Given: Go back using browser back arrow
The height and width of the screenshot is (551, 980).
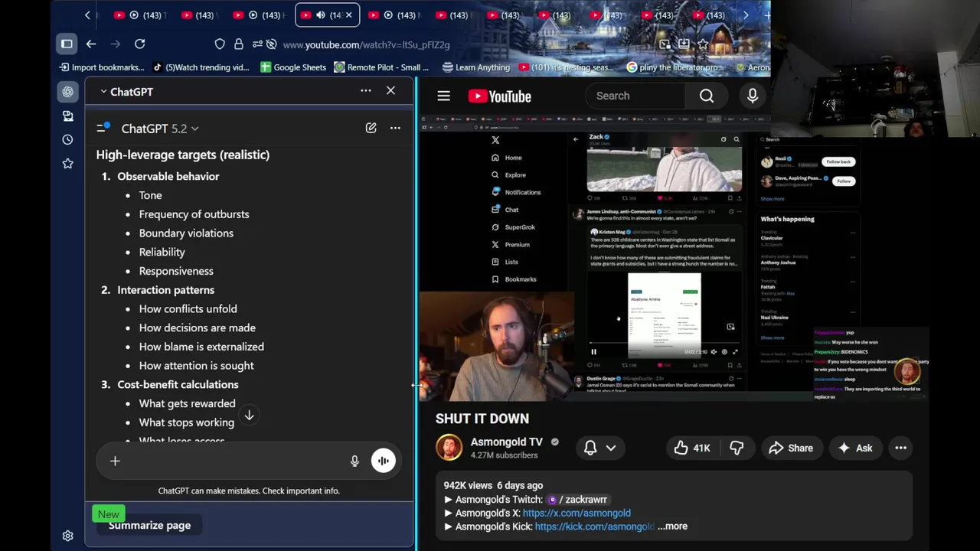Looking at the screenshot, I should (90, 44).
